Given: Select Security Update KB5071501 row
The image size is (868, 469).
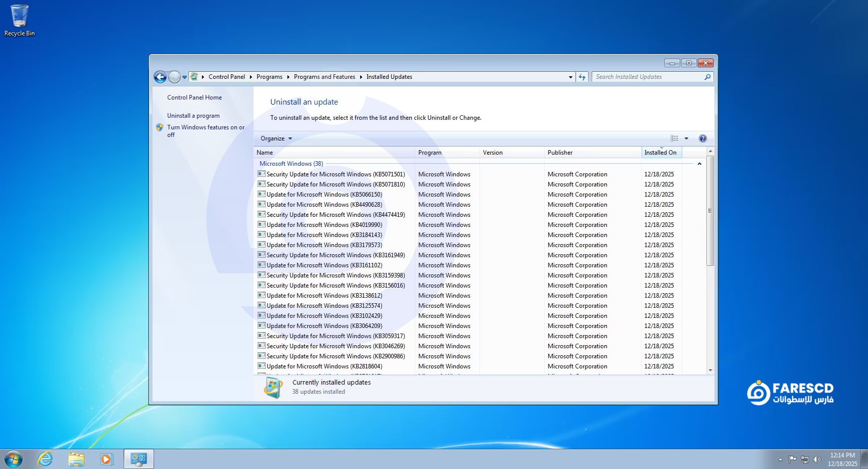Looking at the screenshot, I should click(x=335, y=174).
